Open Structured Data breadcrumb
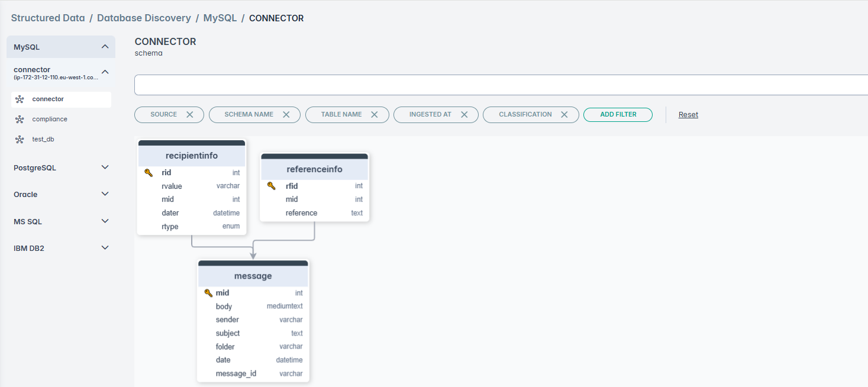868x387 pixels. click(x=48, y=18)
